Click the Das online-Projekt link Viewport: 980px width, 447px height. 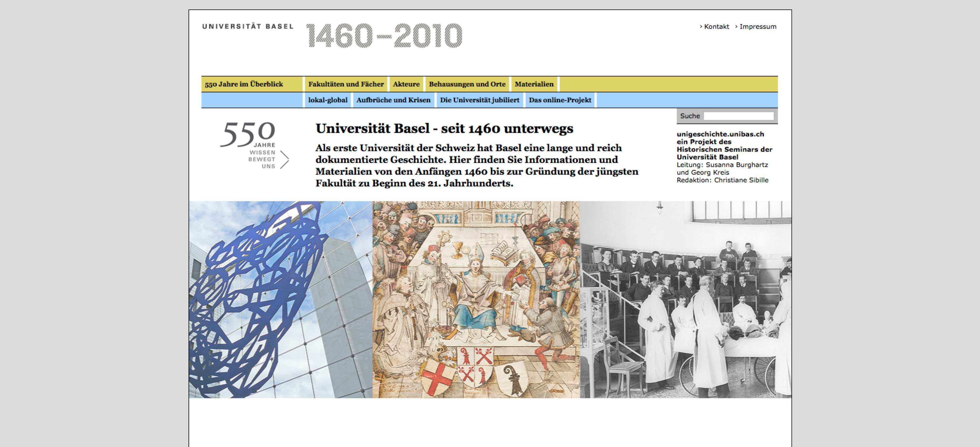click(x=560, y=100)
